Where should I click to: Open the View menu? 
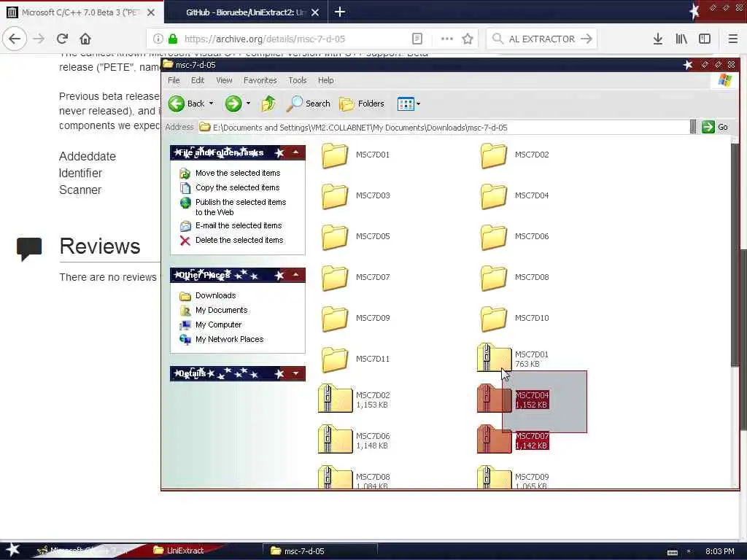click(224, 80)
